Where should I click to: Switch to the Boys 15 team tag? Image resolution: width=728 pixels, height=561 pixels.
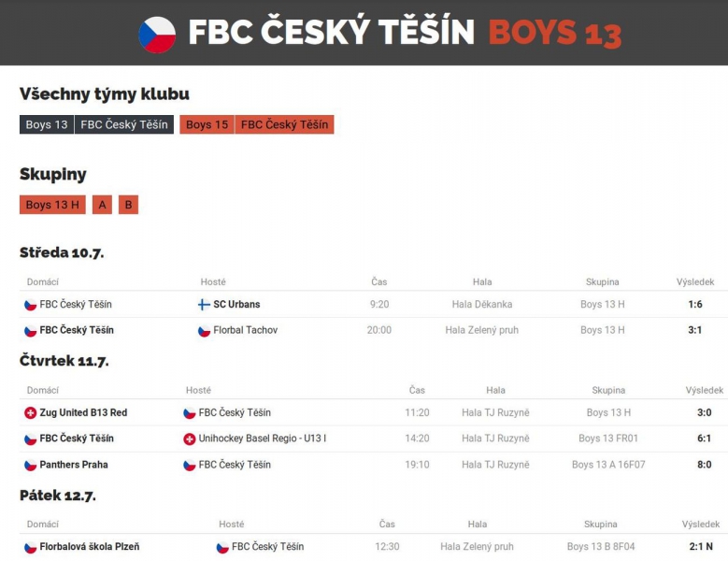coord(207,124)
